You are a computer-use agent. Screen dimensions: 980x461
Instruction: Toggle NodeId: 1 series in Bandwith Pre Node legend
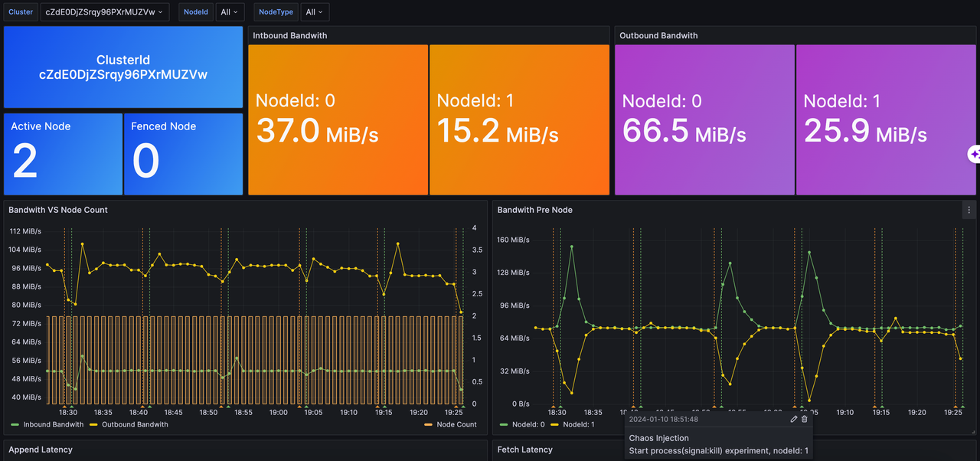pos(576,424)
